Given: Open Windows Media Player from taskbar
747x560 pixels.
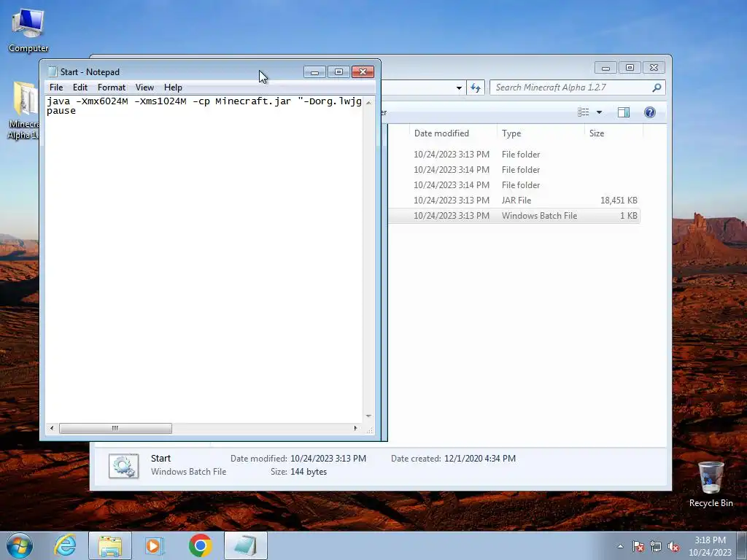Looking at the screenshot, I should coord(155,545).
